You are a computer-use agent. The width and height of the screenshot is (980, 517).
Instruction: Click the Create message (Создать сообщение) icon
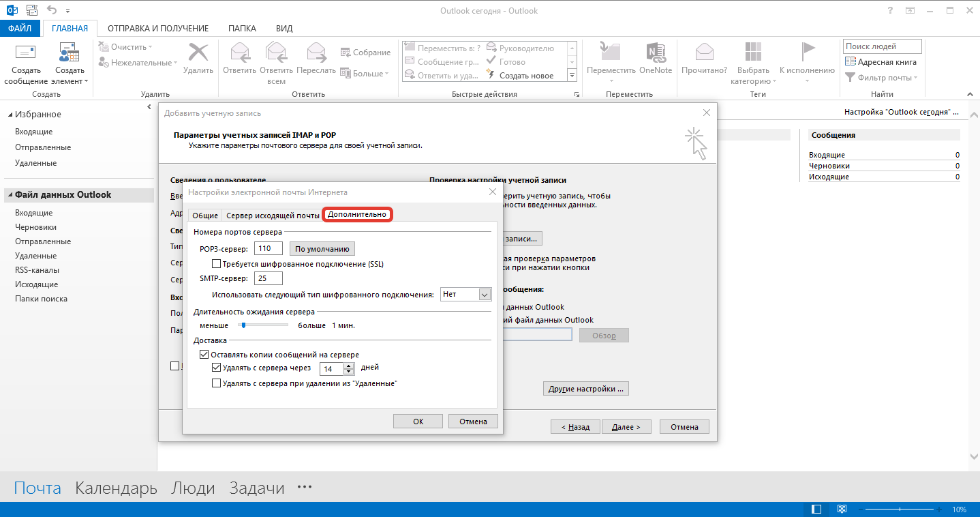pyautogui.click(x=26, y=53)
